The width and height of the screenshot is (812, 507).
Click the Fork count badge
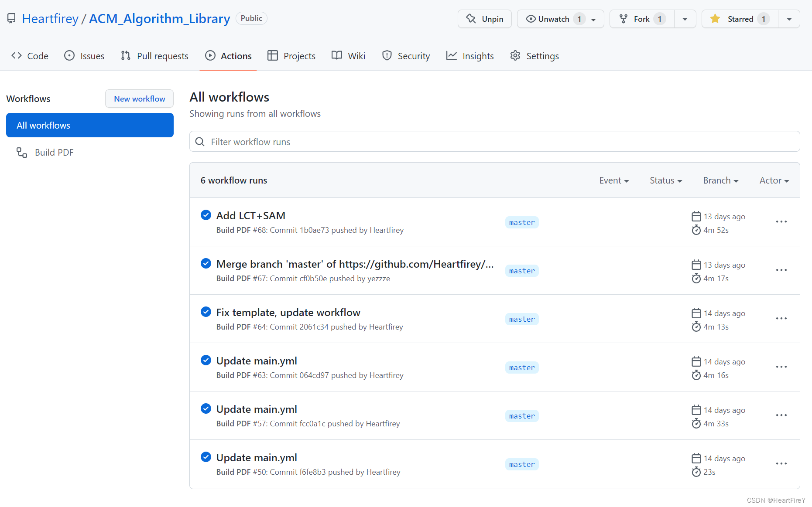pyautogui.click(x=660, y=19)
